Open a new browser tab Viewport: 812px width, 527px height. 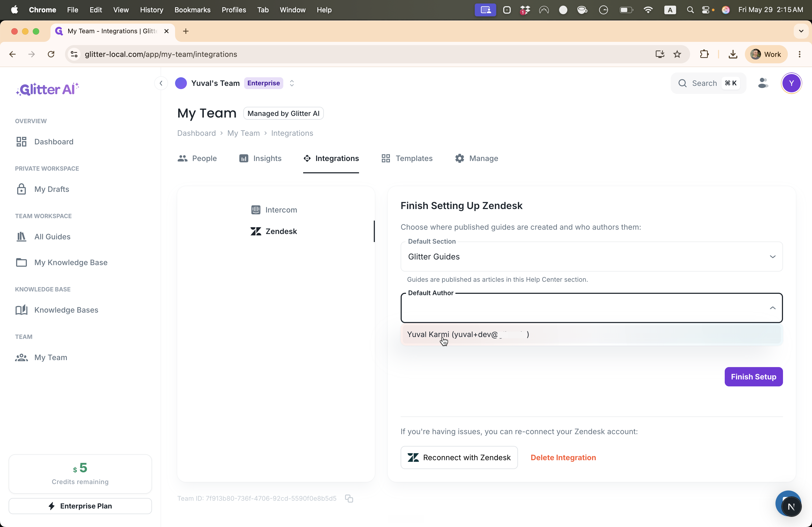tap(186, 31)
